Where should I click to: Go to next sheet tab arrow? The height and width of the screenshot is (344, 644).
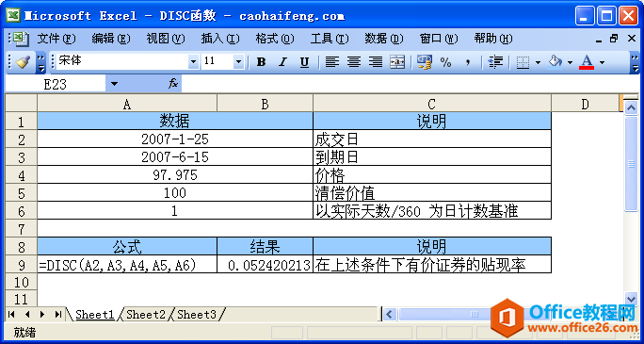pyautogui.click(x=42, y=315)
